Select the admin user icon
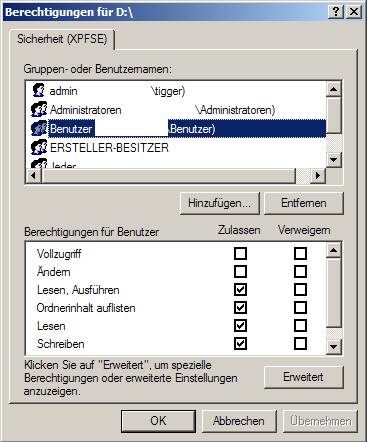The width and height of the screenshot is (367, 442). 39,91
